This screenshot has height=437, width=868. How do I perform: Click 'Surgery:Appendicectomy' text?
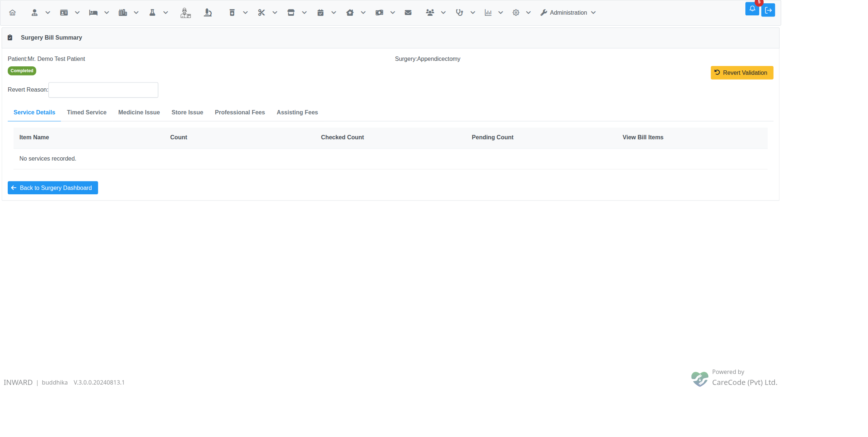(x=427, y=59)
